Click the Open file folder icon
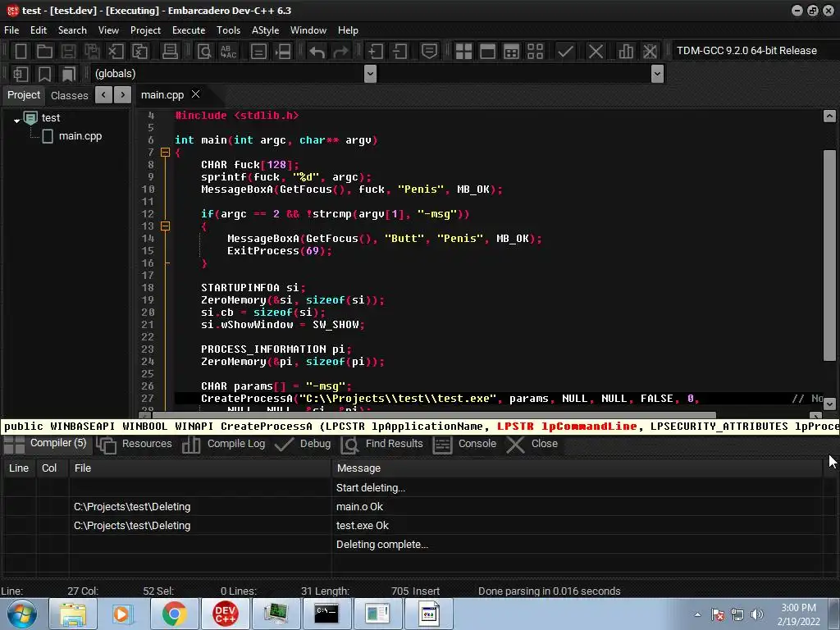840x630 pixels. tap(44, 52)
